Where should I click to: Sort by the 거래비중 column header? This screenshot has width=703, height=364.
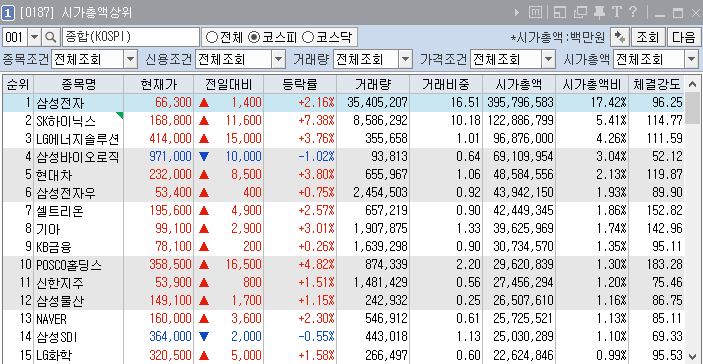click(446, 84)
